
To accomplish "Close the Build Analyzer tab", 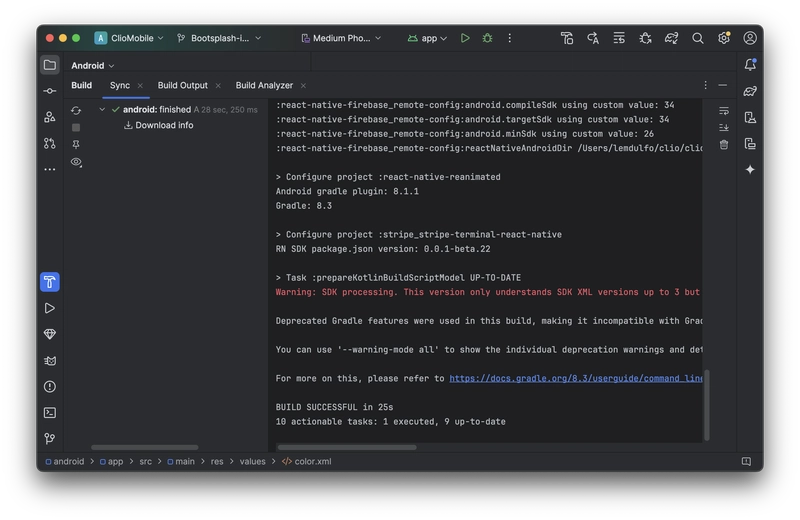I will pos(303,86).
